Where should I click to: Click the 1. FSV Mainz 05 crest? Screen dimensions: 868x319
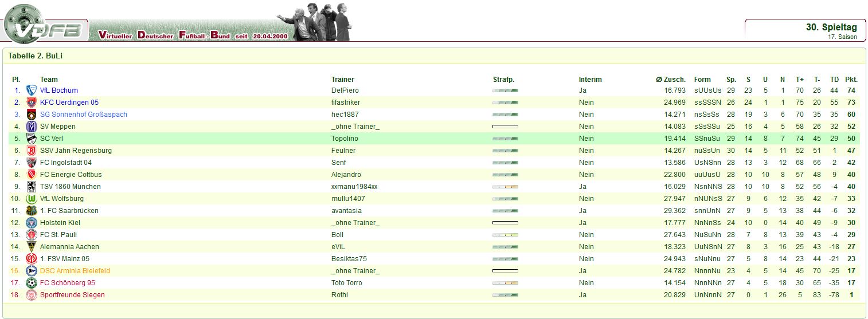click(32, 259)
